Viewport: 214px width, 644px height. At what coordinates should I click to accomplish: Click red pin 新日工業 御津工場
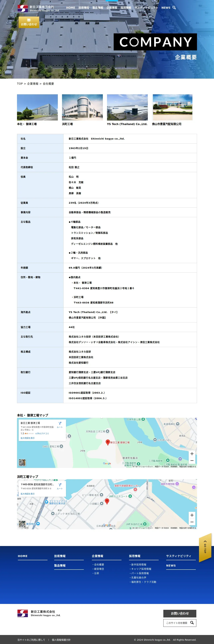coord(108,442)
